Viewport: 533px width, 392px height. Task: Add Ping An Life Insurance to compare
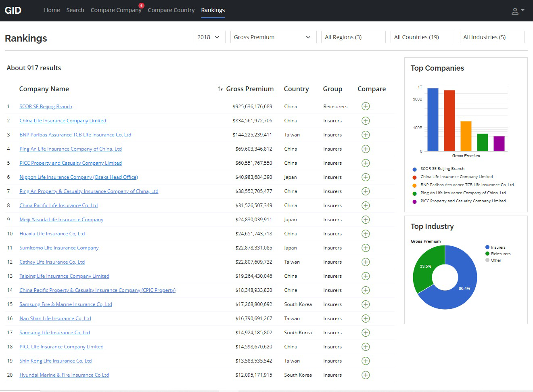366,149
